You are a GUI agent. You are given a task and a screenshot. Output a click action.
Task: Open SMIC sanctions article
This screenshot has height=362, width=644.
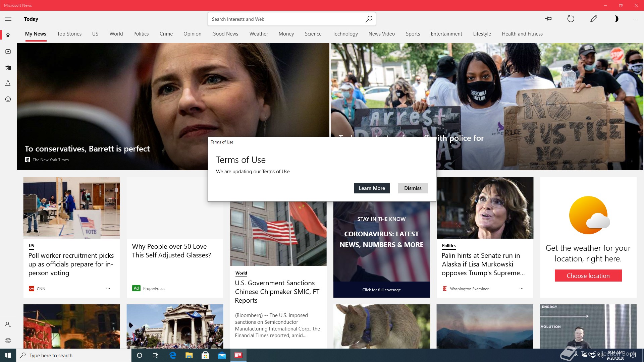click(x=277, y=292)
